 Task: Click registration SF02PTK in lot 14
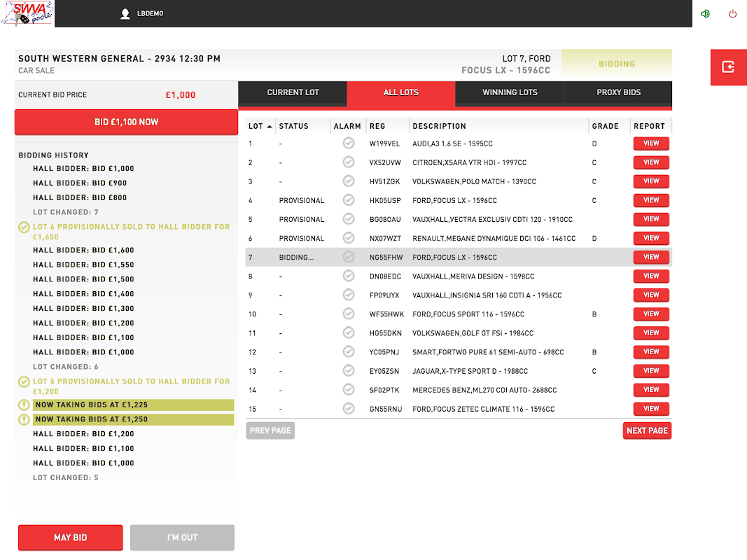[x=384, y=390]
